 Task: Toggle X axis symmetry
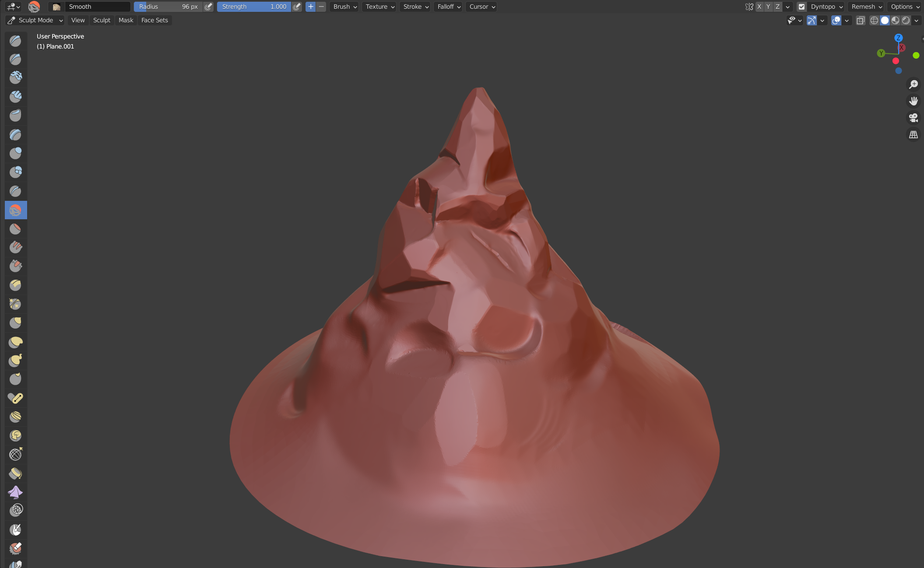point(759,7)
